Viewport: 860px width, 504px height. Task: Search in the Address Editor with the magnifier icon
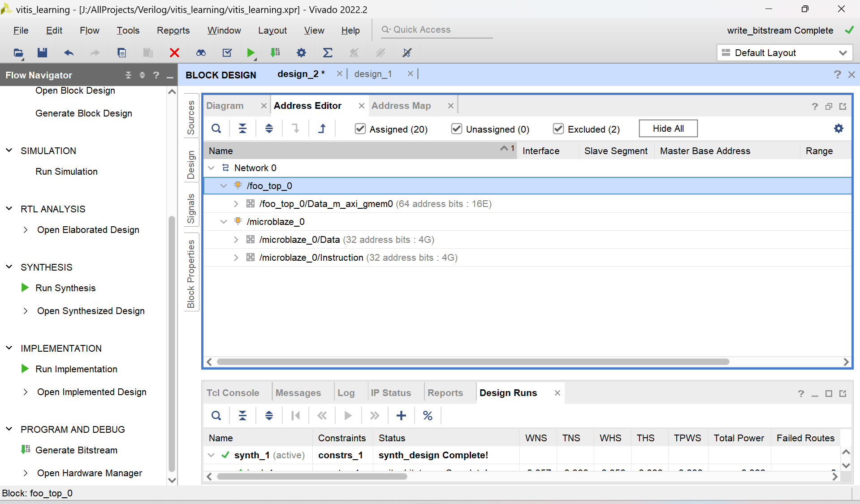[216, 129]
